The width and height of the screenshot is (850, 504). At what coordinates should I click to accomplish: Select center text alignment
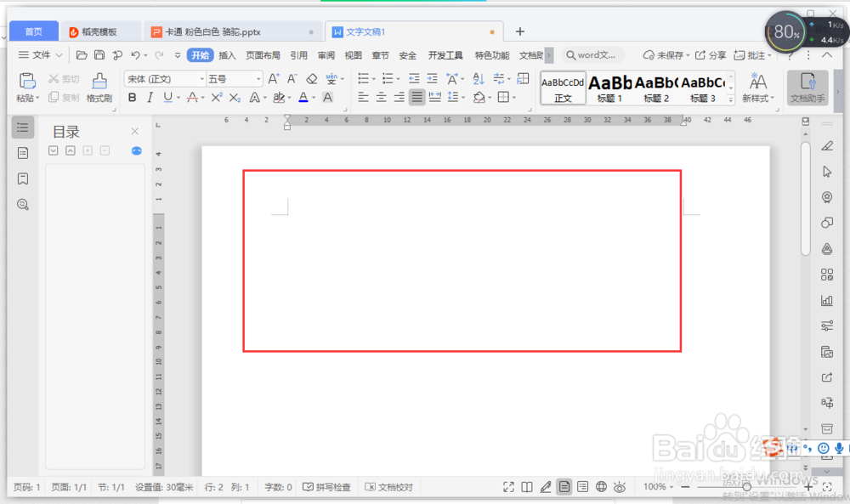[x=381, y=98]
